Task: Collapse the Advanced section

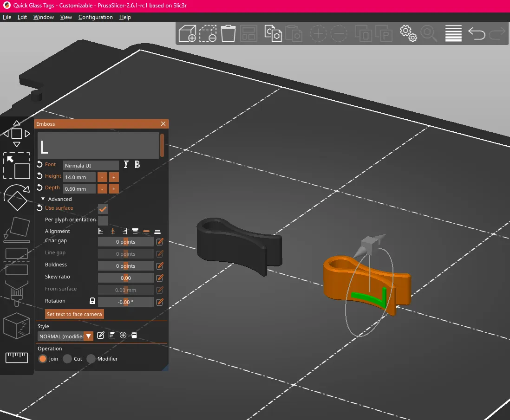Action: [43, 199]
